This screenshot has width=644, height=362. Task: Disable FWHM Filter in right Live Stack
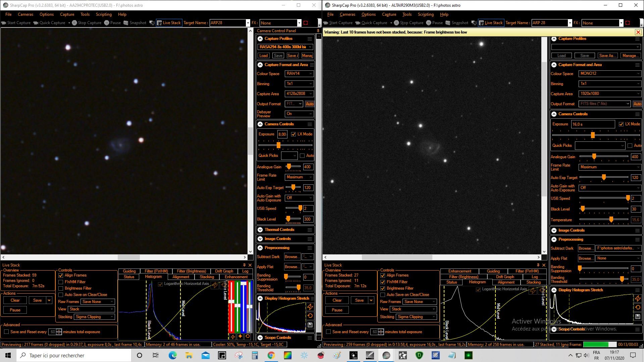[383, 282]
